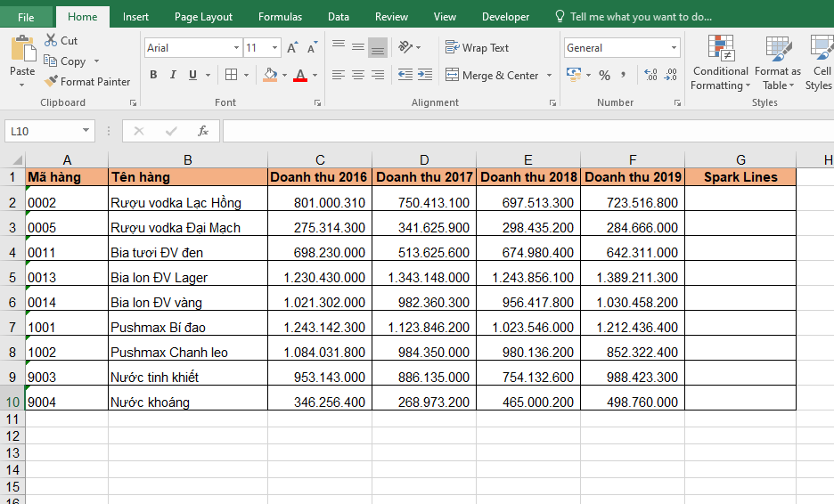Click the Merge & Center button
Screen dimensions: 834x504
pyautogui.click(x=492, y=76)
